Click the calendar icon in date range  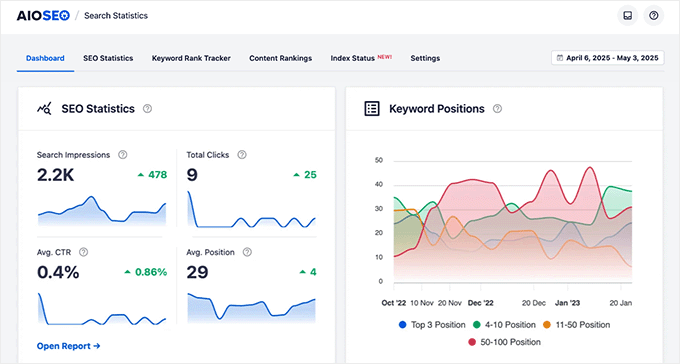point(560,58)
